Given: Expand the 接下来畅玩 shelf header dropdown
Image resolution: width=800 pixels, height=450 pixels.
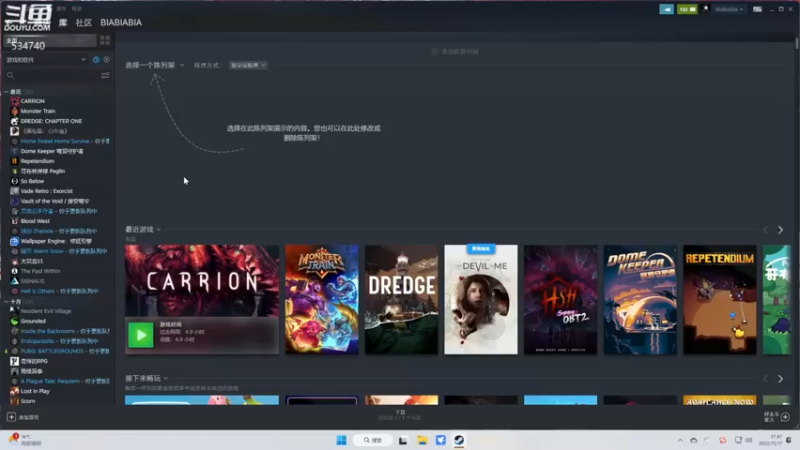Looking at the screenshot, I should (x=146, y=378).
